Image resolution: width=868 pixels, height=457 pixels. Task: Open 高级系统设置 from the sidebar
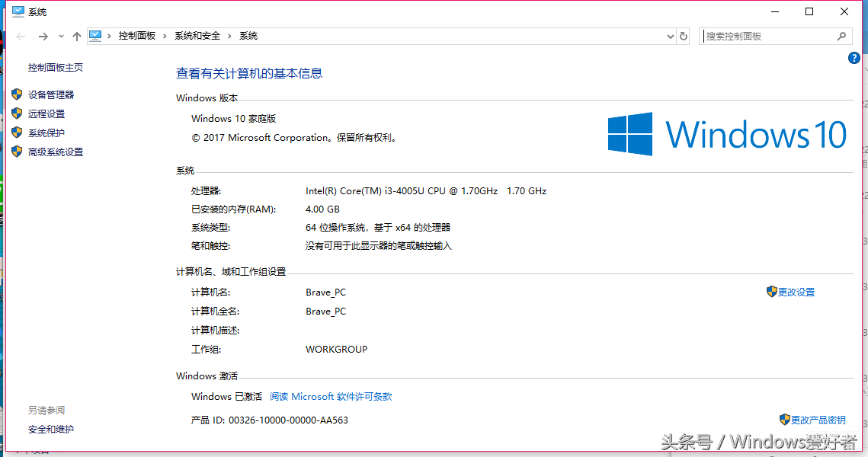(x=56, y=152)
